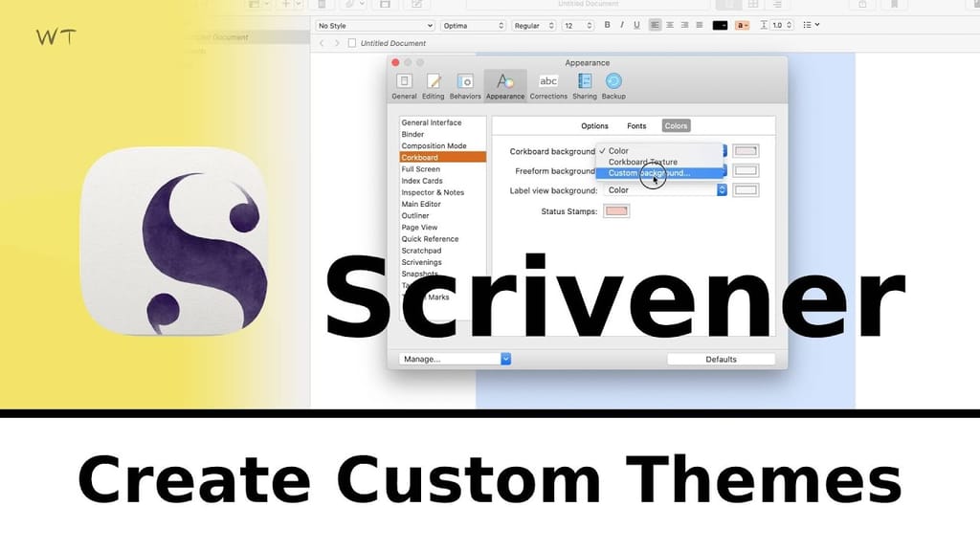Choose Custom background... menu item
The width and height of the screenshot is (980, 551).
660,173
